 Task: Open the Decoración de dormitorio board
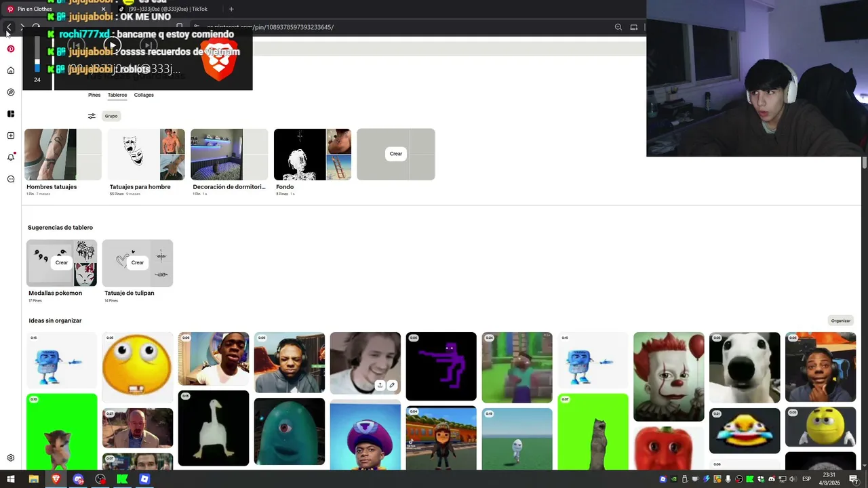[x=229, y=155]
